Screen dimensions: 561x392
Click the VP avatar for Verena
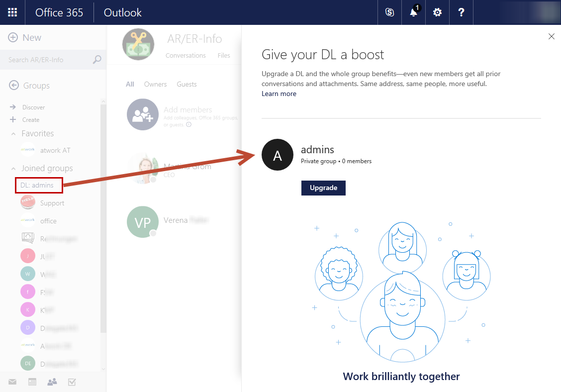[x=143, y=222]
